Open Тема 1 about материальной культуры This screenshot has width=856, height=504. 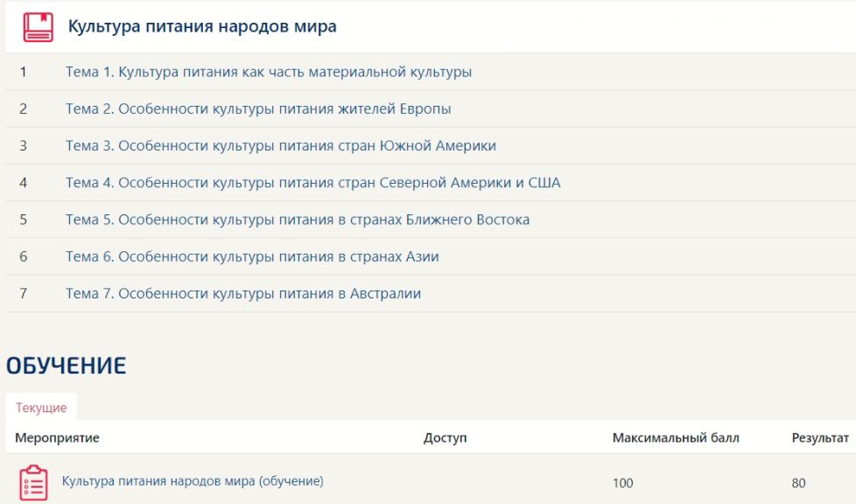point(269,72)
